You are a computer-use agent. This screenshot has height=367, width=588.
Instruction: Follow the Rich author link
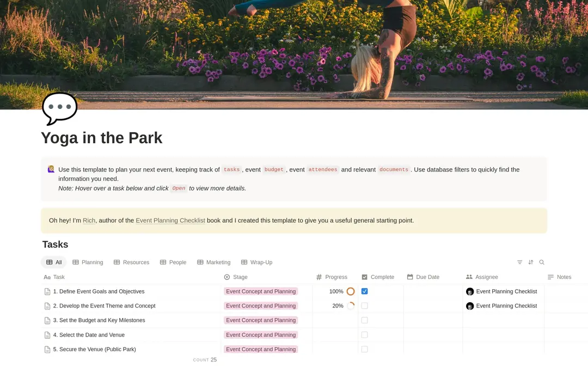(89, 221)
